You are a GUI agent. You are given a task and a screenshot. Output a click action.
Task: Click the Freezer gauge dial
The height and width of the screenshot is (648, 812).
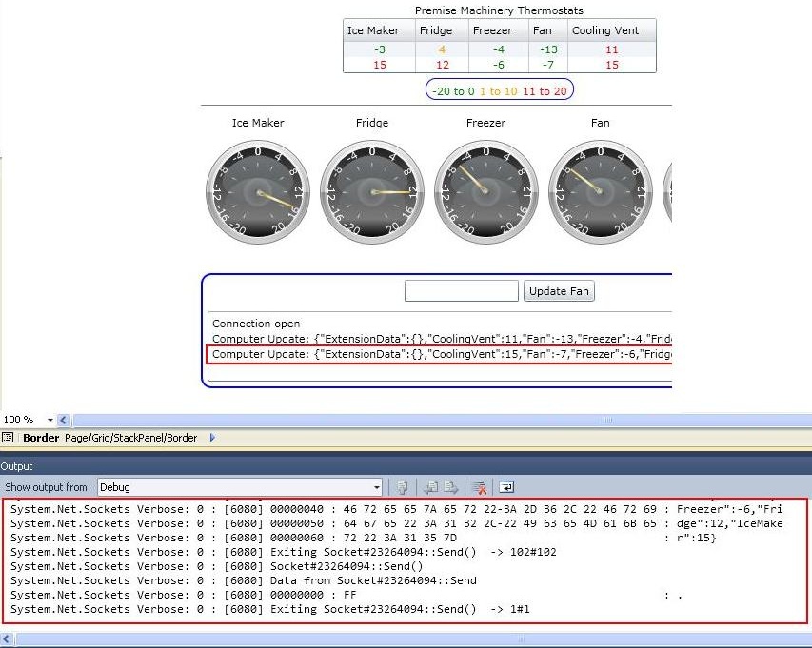(485, 192)
